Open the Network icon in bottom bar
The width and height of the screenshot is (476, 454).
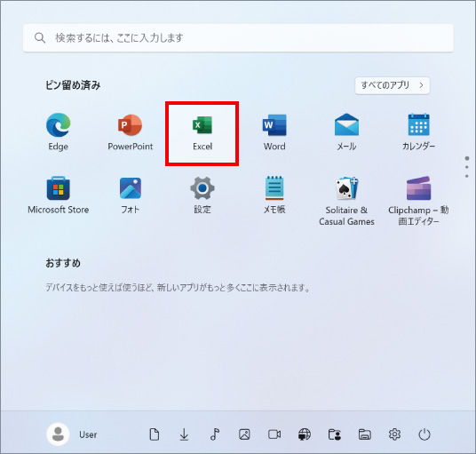[x=305, y=434]
